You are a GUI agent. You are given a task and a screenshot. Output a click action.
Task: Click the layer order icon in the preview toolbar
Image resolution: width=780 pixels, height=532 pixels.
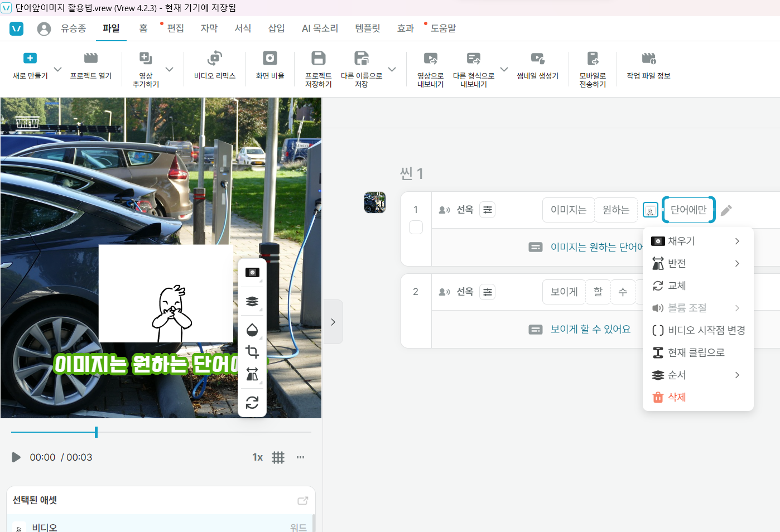click(x=252, y=301)
